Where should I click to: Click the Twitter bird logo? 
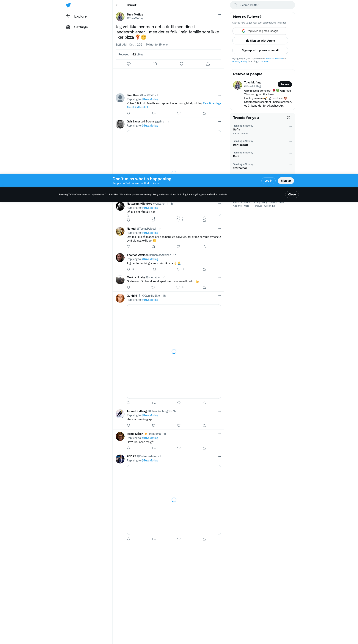pos(68,5)
